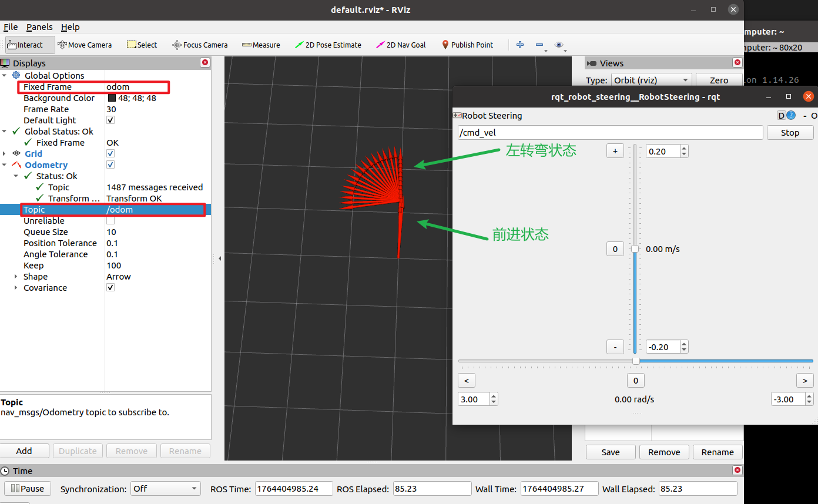Activate the Focus Camera tool

[200, 45]
